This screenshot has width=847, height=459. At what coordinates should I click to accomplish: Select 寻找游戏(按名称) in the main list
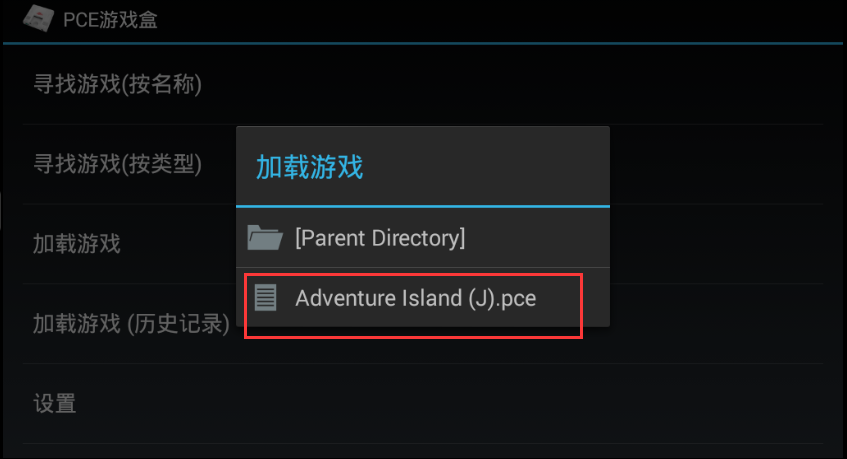pyautogui.click(x=423, y=84)
